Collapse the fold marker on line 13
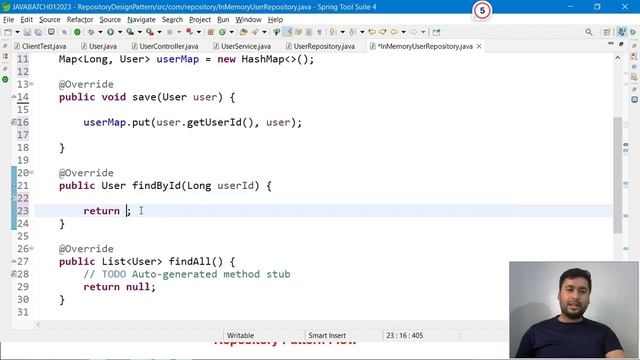This screenshot has width=640, height=360. [31, 84]
